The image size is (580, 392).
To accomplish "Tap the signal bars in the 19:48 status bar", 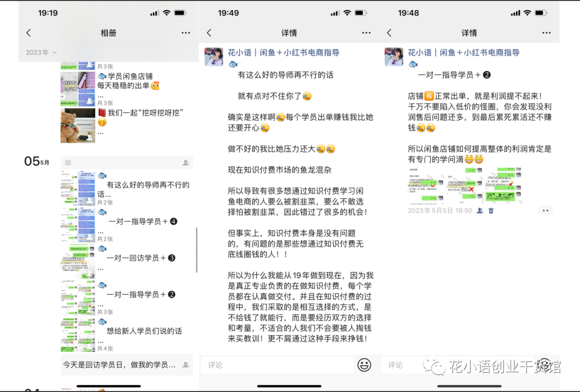I will [x=515, y=13].
